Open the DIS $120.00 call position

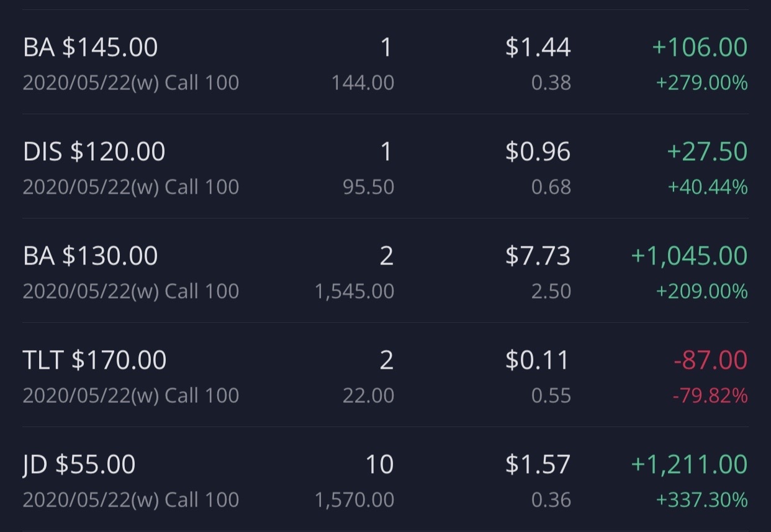pyautogui.click(x=385, y=166)
